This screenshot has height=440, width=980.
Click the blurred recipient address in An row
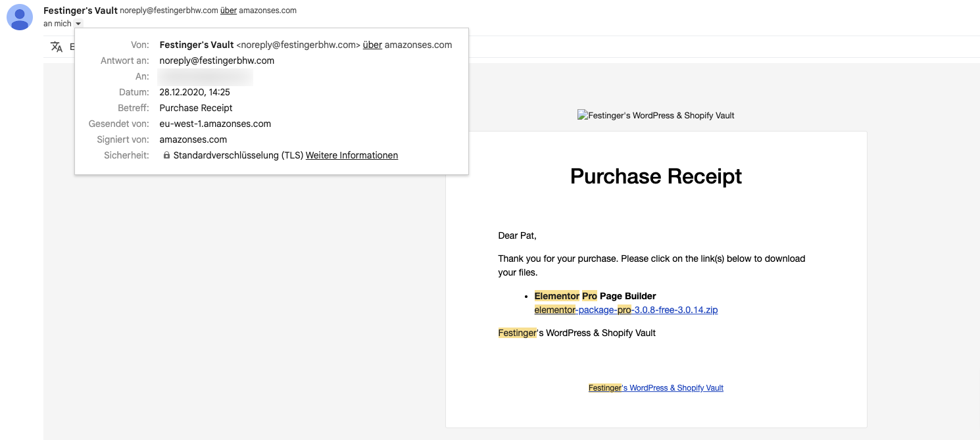click(205, 77)
